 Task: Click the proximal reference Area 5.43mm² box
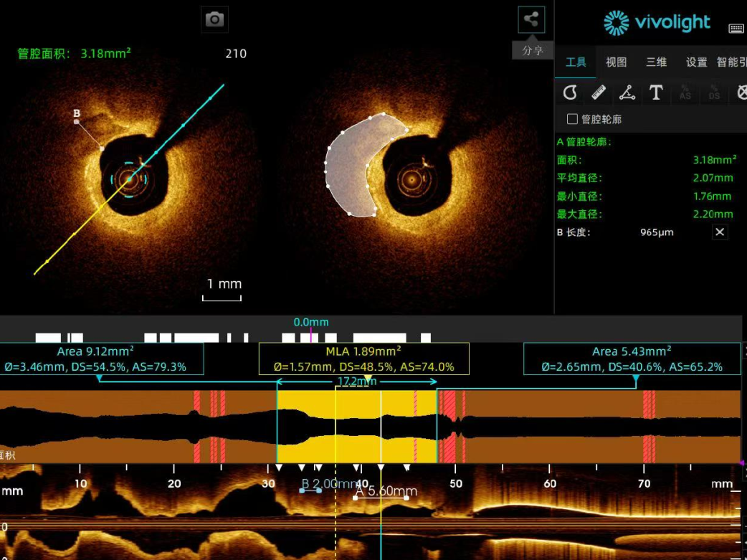(x=632, y=359)
